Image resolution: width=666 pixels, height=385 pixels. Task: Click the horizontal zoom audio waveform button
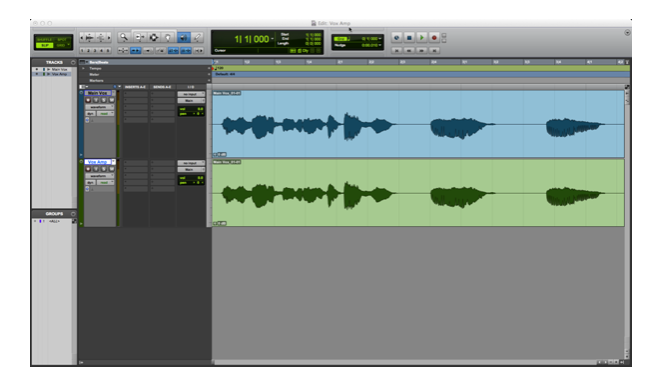point(89,37)
